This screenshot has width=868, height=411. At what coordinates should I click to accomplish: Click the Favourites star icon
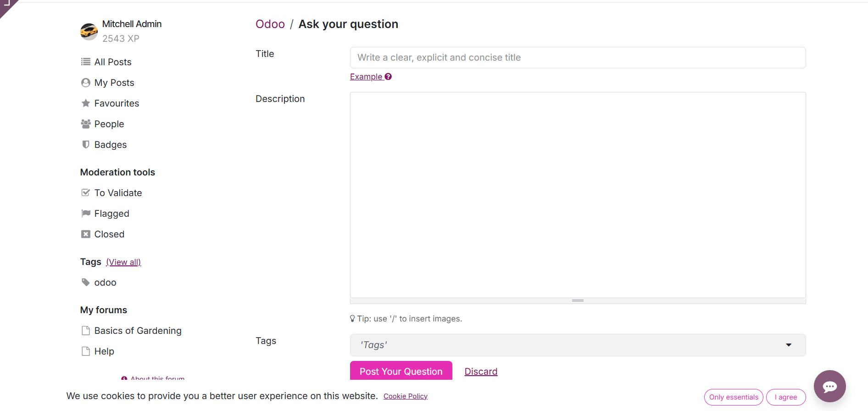pos(85,103)
